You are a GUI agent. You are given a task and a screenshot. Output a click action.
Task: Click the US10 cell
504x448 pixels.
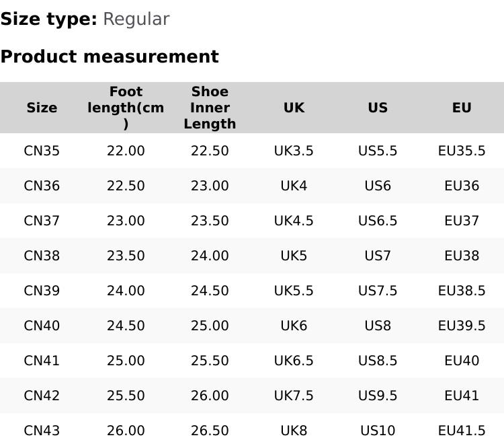click(378, 431)
